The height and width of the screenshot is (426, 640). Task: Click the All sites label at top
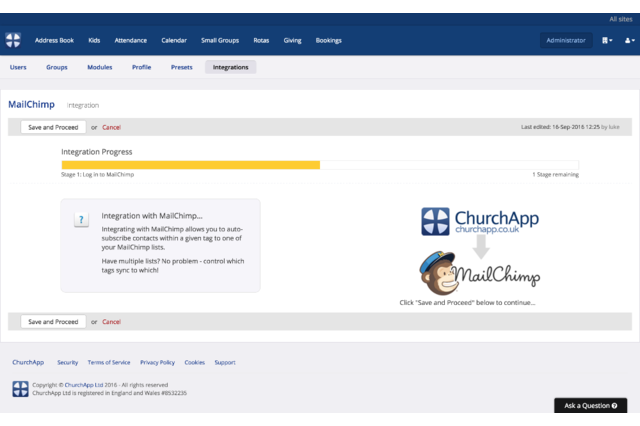click(620, 19)
